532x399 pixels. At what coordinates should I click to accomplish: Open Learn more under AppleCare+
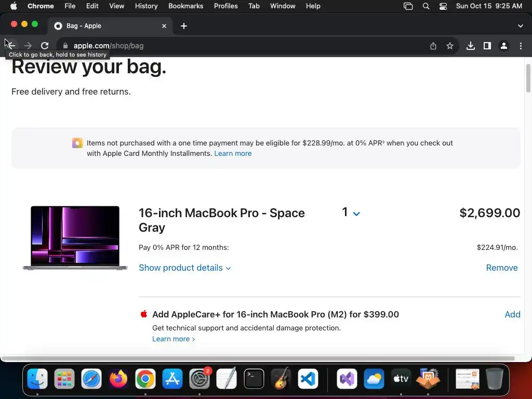tap(174, 339)
